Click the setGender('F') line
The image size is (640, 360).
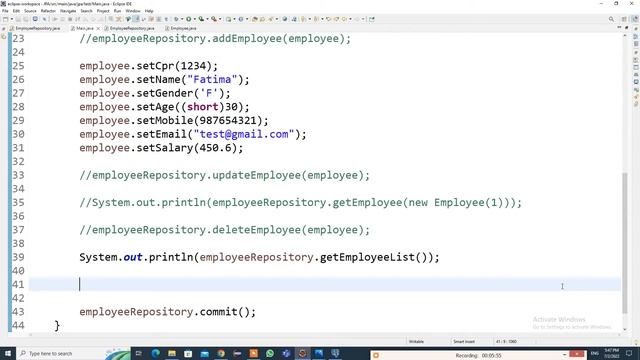[x=155, y=93]
